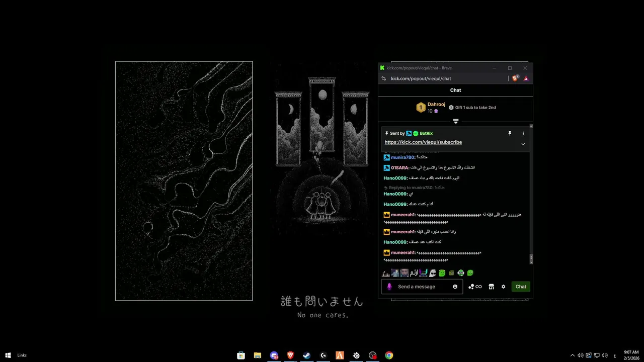Viewport: 644px width, 362px height.
Task: Select the round green face emote
Action: (460, 273)
